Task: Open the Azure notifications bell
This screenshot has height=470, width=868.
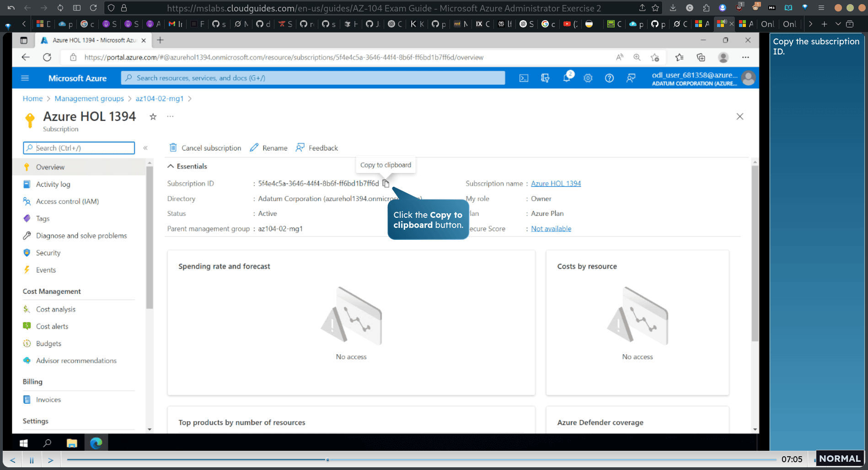Action: click(x=567, y=78)
